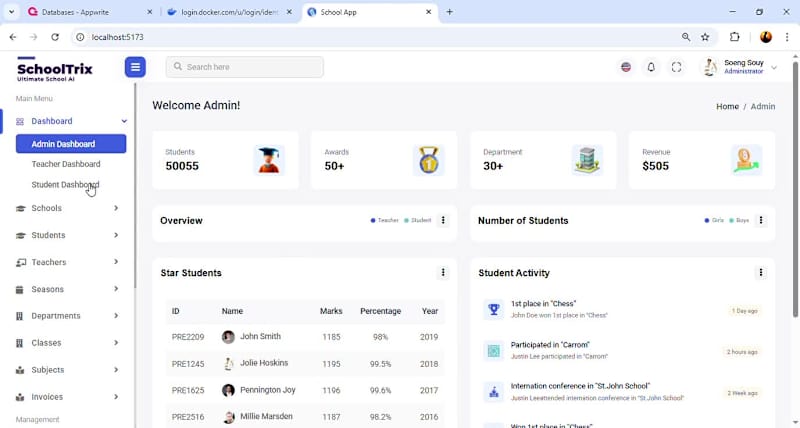The image size is (800, 428).
Task: Expand the Invoices sidebar menu
Action: (x=116, y=397)
